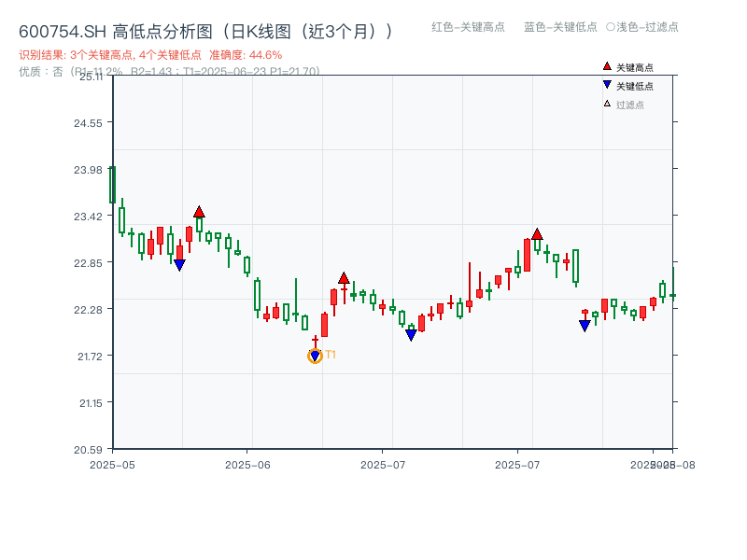Select the 关键高点 triangle symbol in the legend box
The width and height of the screenshot is (747, 560).
coord(606,65)
